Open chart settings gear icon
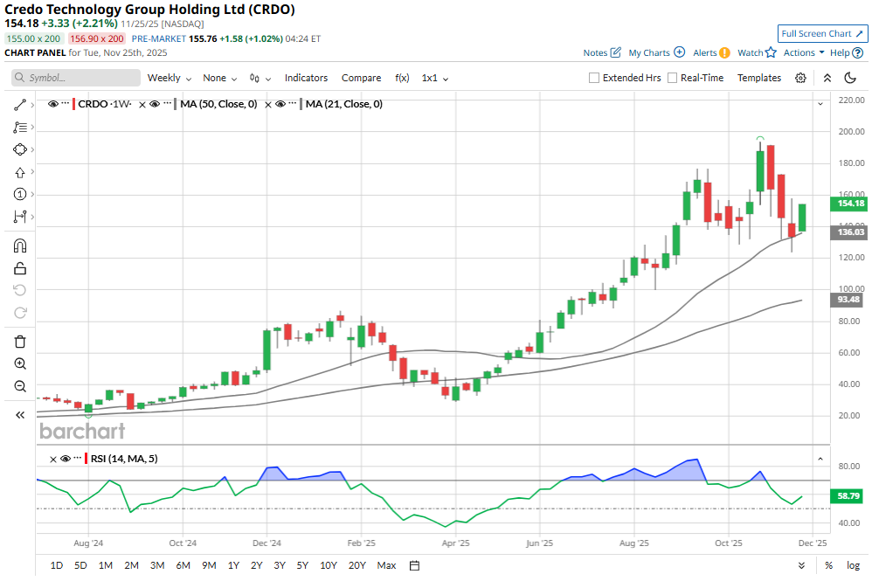This screenshot has width=872, height=588. (x=800, y=78)
